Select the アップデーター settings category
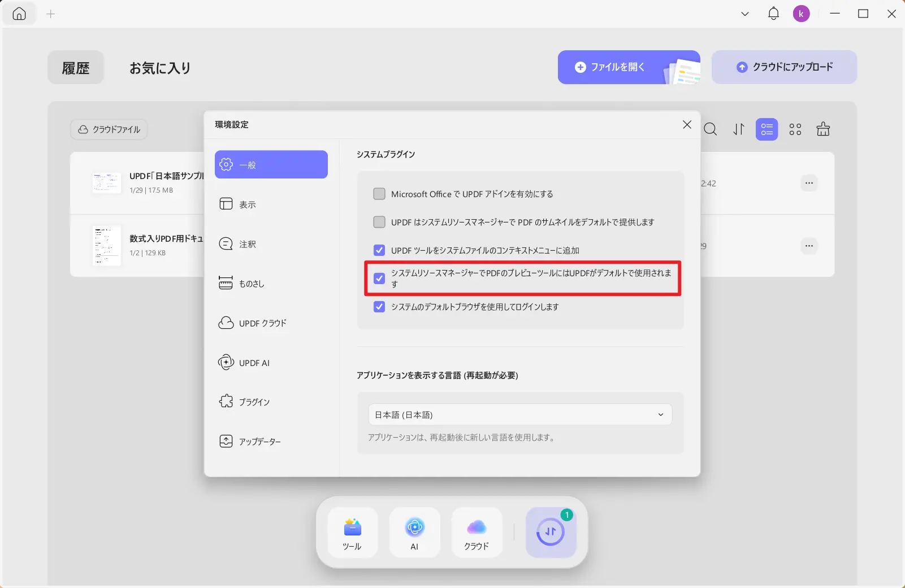Viewport: 905px width, 588px height. pos(271,441)
